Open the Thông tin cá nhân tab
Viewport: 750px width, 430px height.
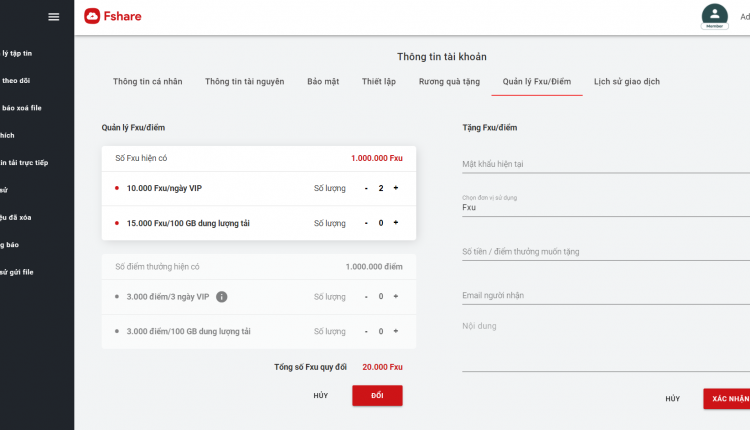click(x=147, y=81)
